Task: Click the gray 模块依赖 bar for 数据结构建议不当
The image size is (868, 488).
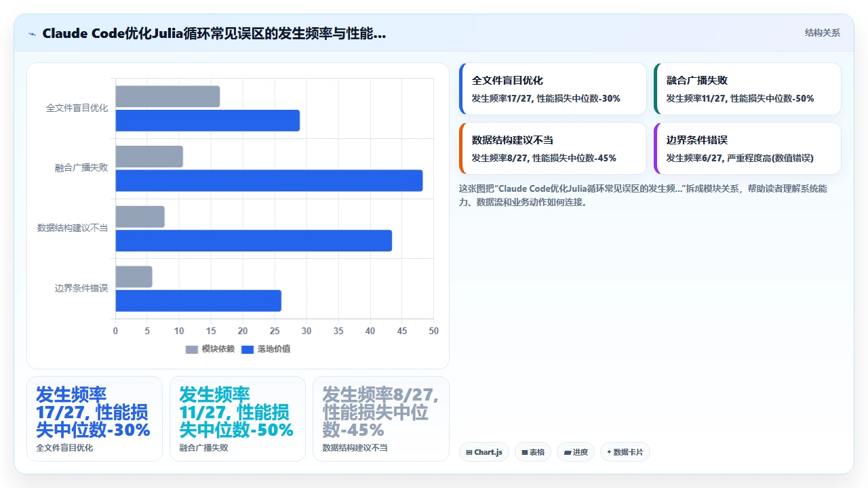Action: [x=140, y=217]
